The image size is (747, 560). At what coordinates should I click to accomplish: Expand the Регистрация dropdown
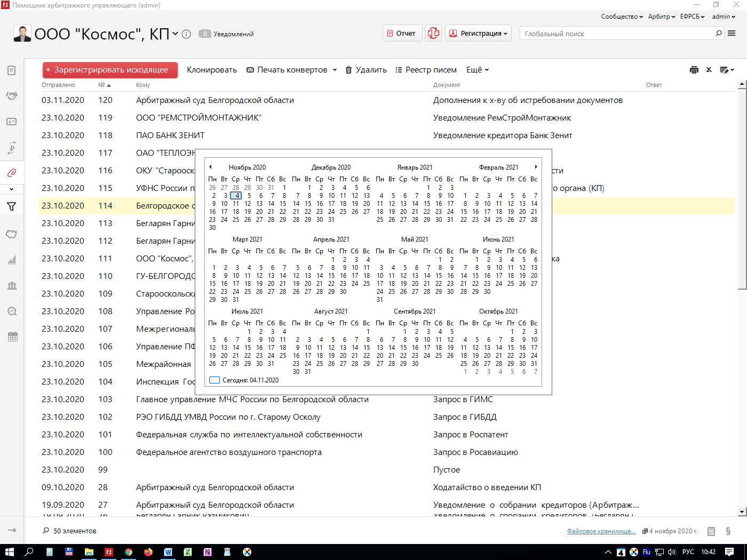click(x=479, y=33)
